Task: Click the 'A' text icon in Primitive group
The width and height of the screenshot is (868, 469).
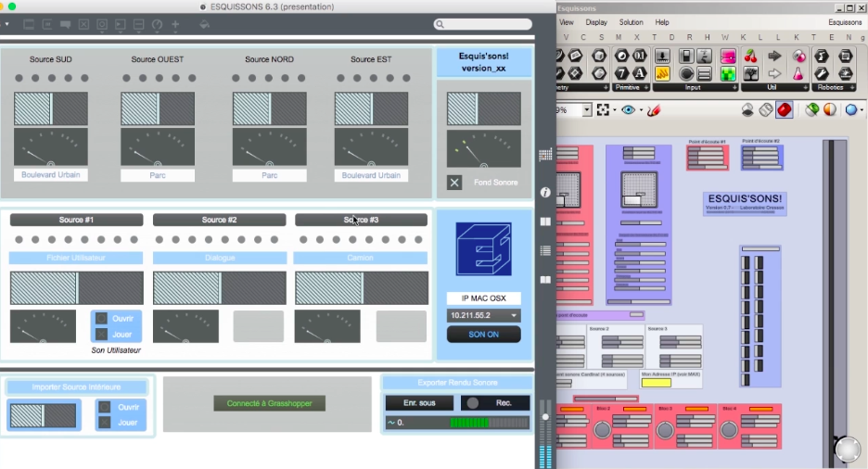Action: click(640, 73)
